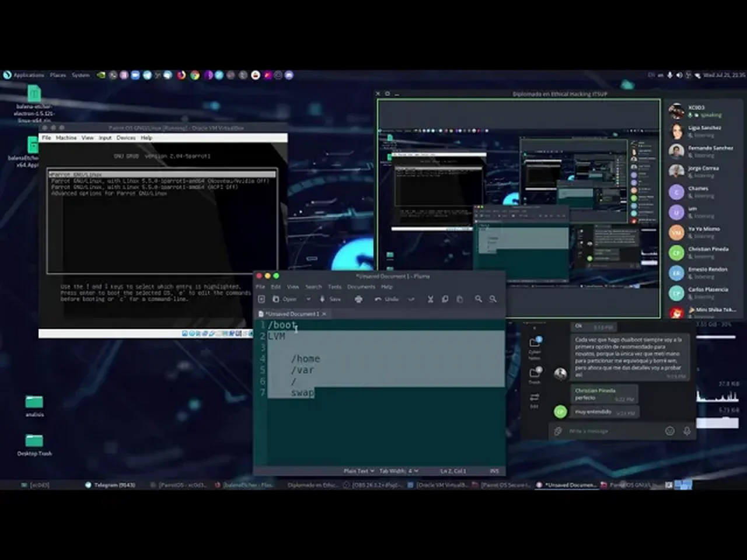Click the Find magnifier icon in Pluma
This screenshot has width=747, height=560.
[478, 299]
